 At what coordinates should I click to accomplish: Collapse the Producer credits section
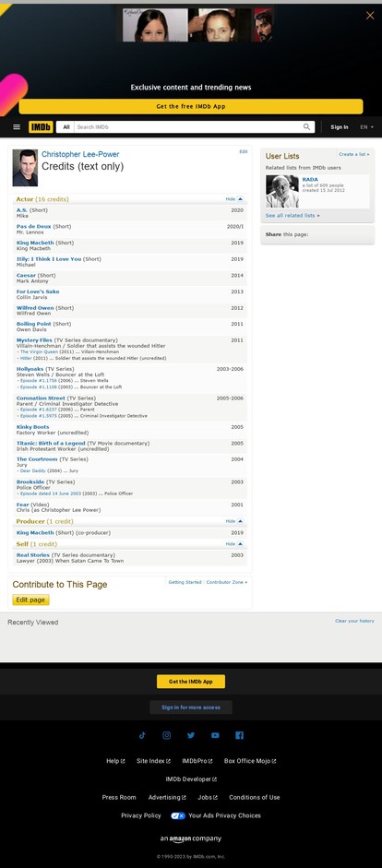(x=234, y=521)
